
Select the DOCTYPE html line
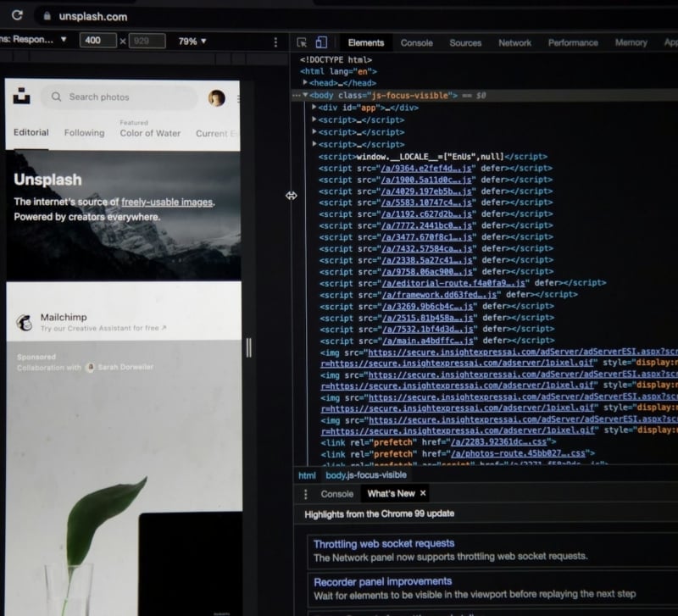pos(336,59)
